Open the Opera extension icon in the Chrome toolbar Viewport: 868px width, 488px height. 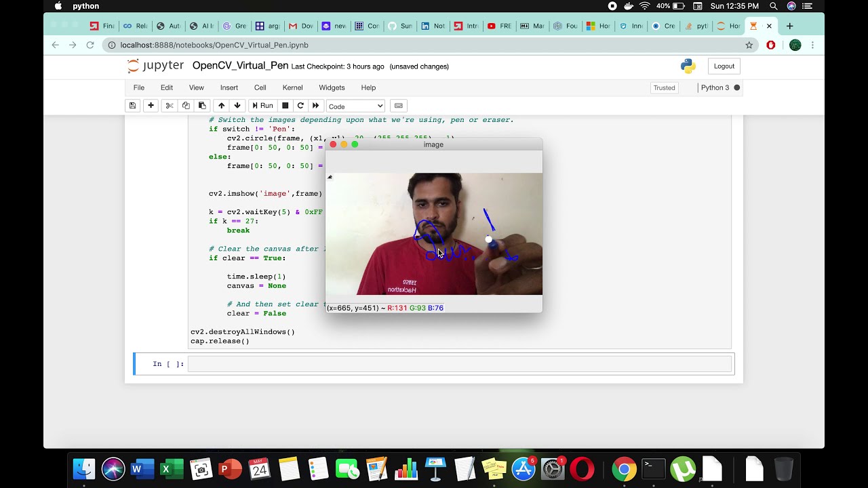[771, 45]
